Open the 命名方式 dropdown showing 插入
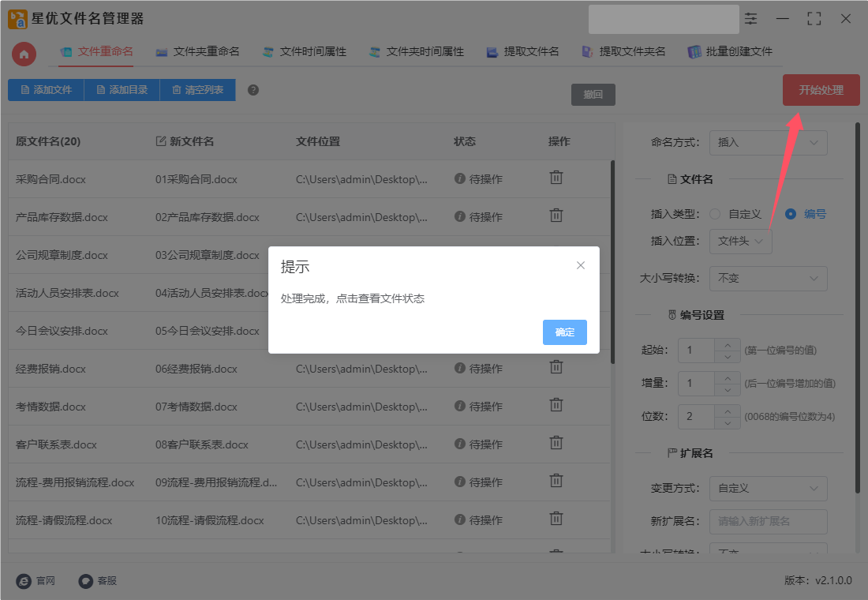This screenshot has width=868, height=600. [x=769, y=142]
